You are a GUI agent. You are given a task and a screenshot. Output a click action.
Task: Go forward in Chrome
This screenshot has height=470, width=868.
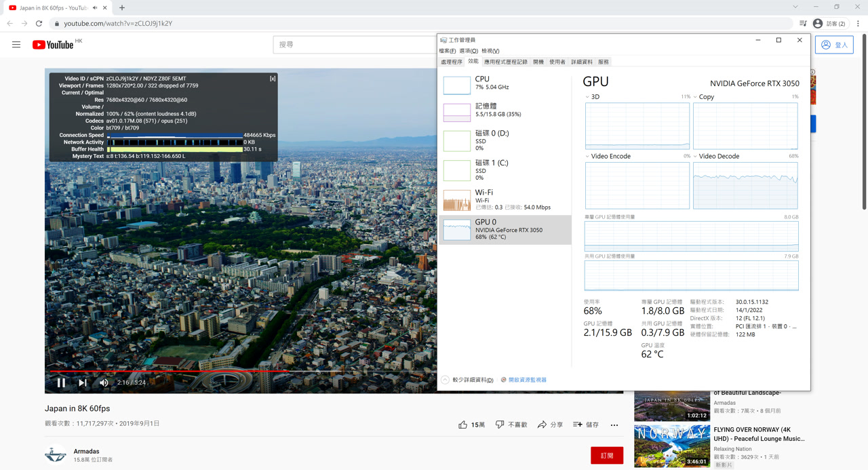(x=24, y=23)
